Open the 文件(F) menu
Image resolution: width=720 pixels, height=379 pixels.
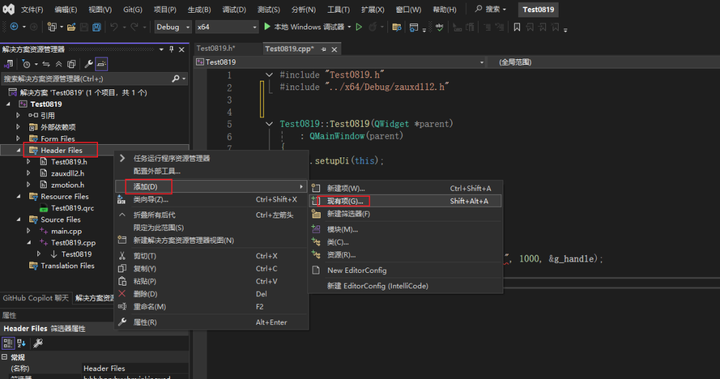click(32, 10)
